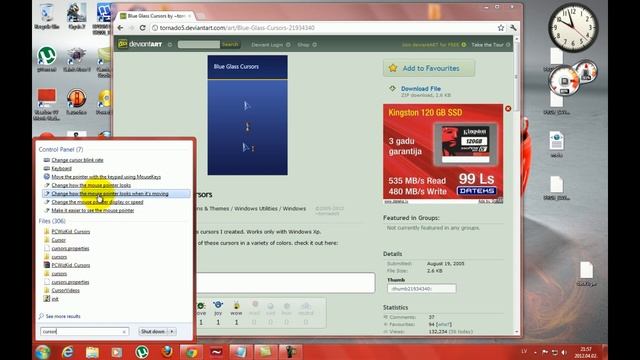The height and width of the screenshot is (360, 640).
Task: Expand the Shut down options arrow
Action: [x=172, y=331]
